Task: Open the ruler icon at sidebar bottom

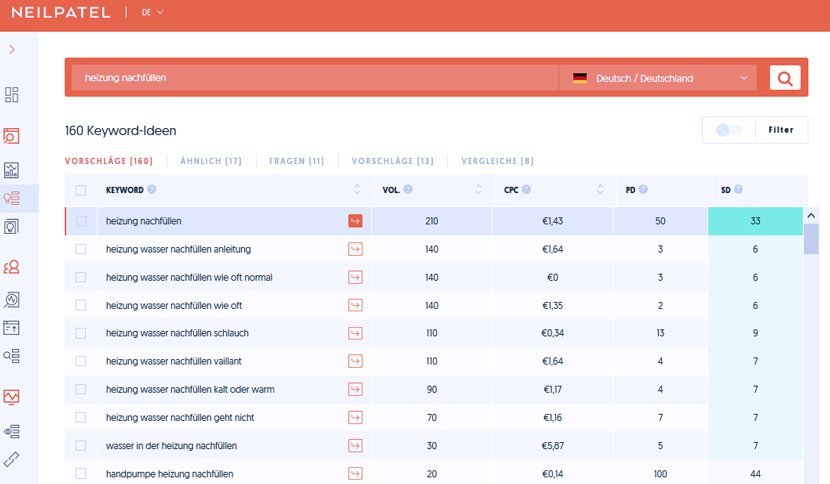Action: [12, 459]
